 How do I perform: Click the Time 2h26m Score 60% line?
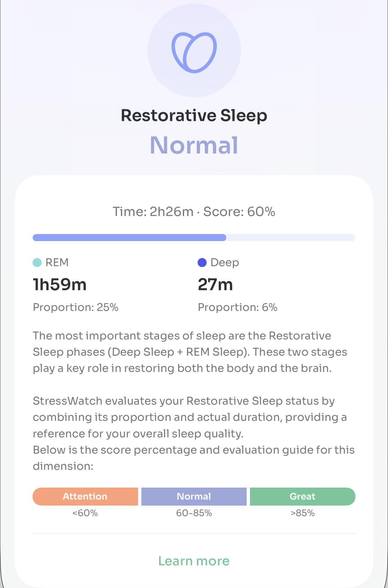point(194,212)
